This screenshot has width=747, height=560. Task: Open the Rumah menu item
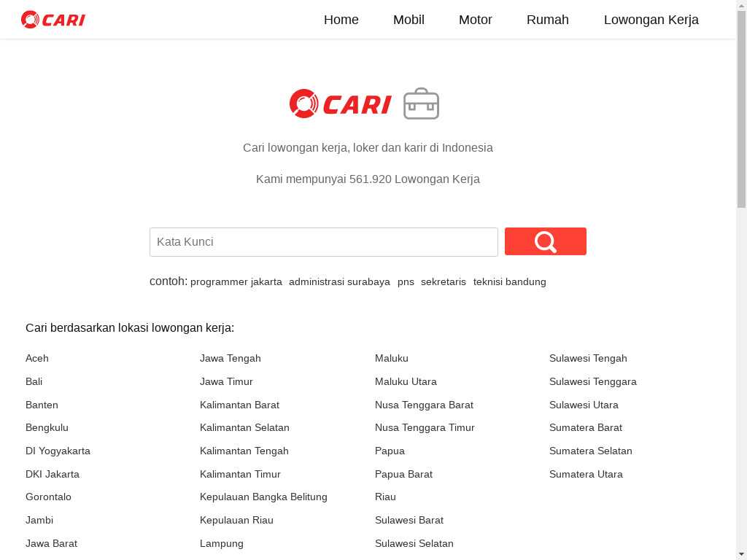[548, 20]
